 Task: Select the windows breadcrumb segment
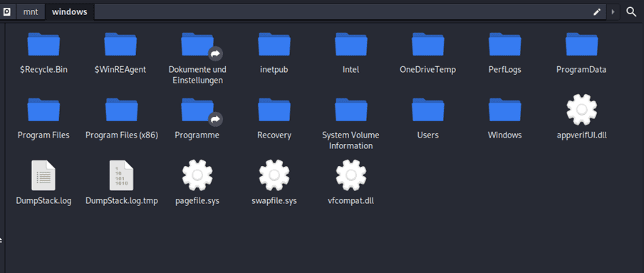click(x=69, y=12)
